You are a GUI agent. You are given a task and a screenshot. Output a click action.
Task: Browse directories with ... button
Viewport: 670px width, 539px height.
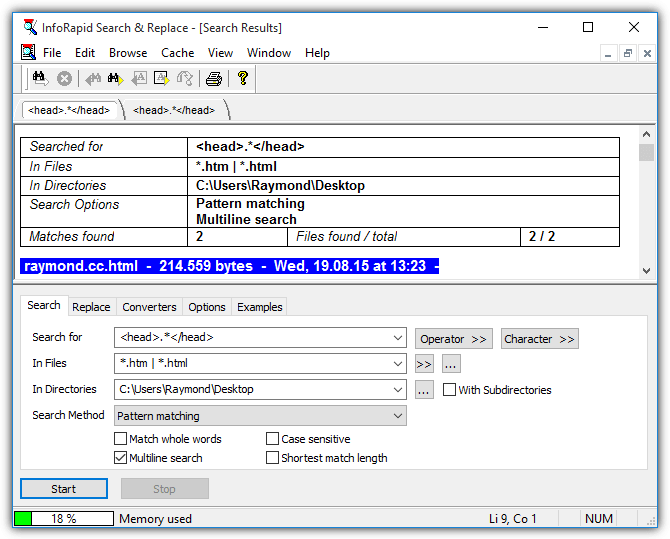(x=424, y=390)
